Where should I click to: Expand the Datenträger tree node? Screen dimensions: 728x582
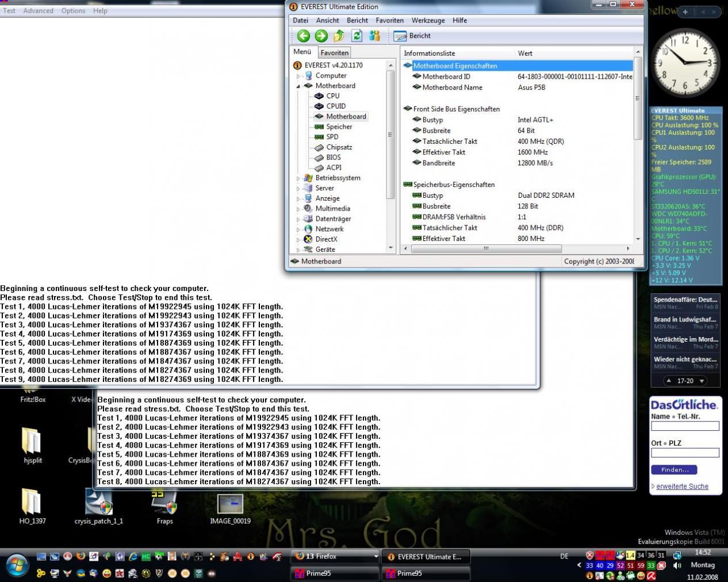pos(298,219)
